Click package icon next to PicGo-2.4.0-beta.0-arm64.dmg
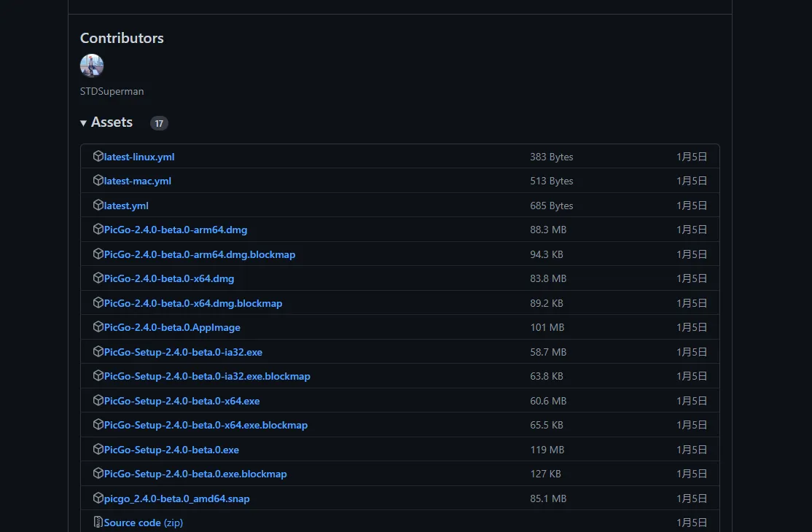Viewport: 812px width, 532px height. (98, 230)
